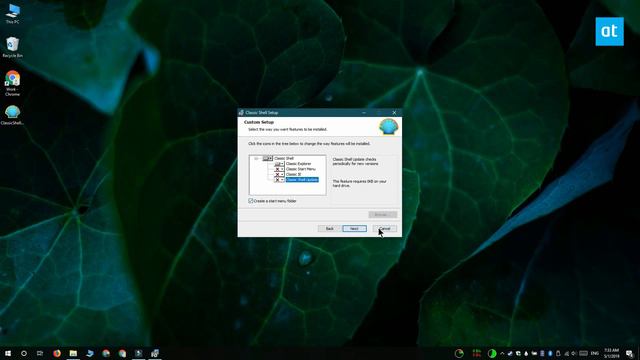
Task: Open the volume tray icon
Action: [573, 353]
